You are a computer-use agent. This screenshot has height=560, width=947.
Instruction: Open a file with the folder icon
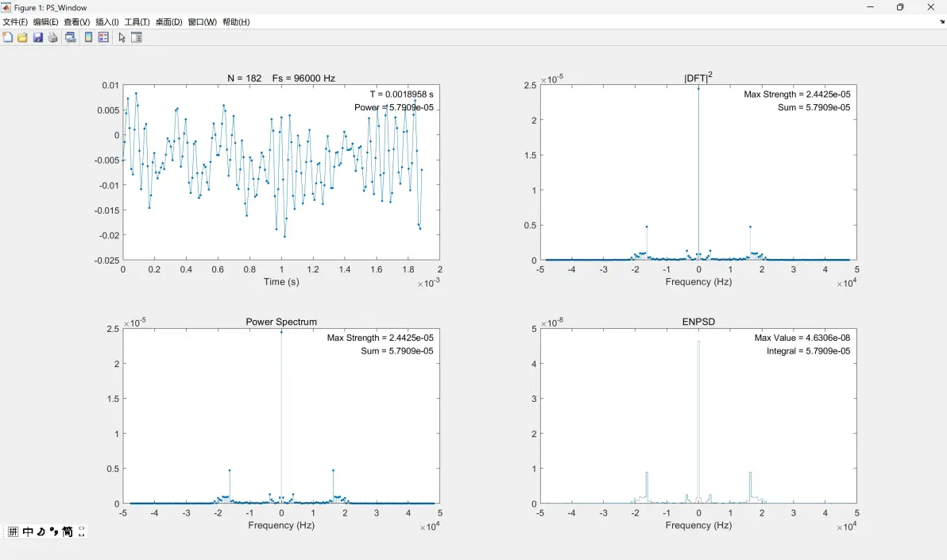click(x=22, y=37)
